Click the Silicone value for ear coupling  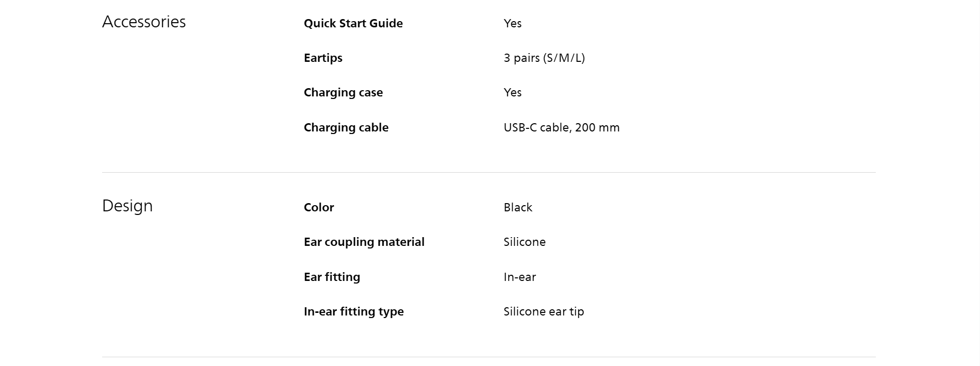(x=525, y=242)
